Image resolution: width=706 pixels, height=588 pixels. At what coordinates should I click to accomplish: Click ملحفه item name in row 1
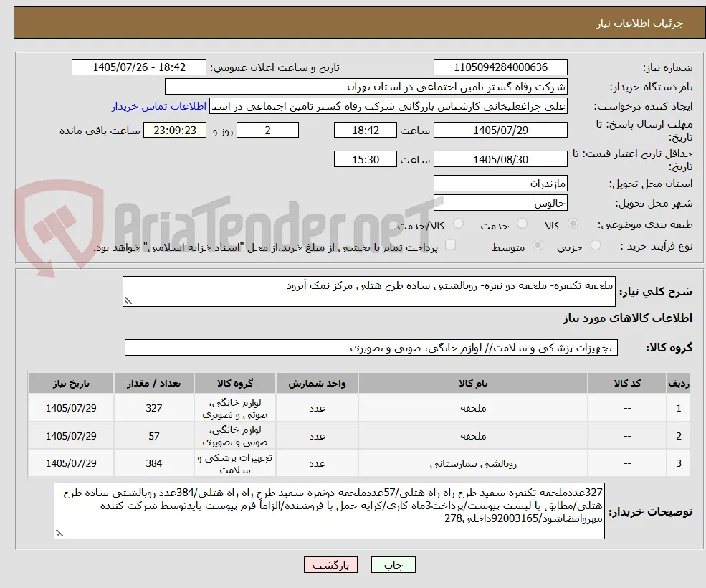pyautogui.click(x=473, y=408)
